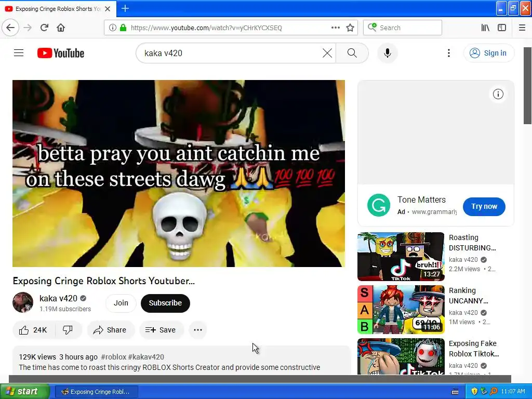
Task: Open the Exposing Fake Roblox Tiktok title
Action: pos(474,349)
